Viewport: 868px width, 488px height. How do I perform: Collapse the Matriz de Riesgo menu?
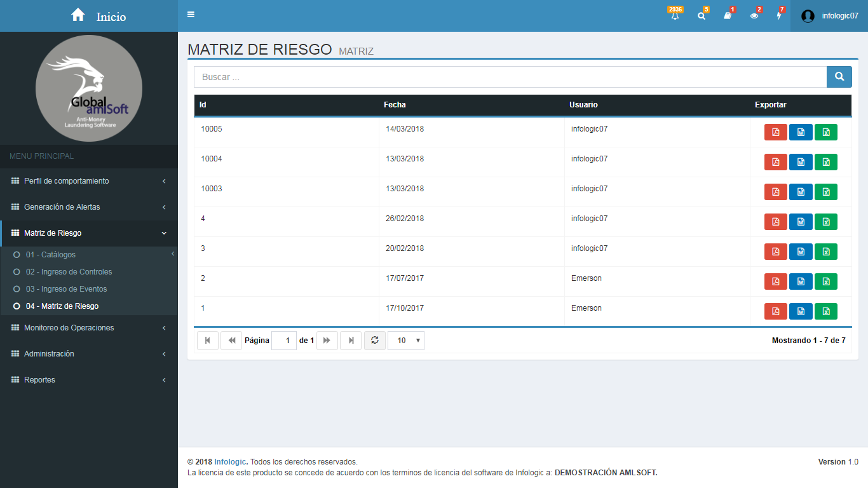tap(89, 233)
